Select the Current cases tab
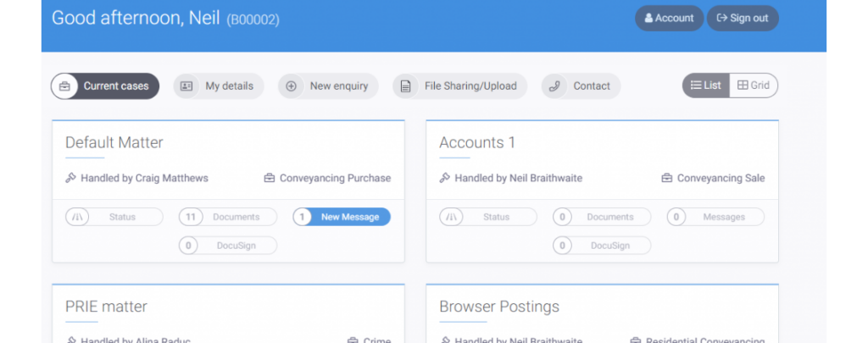Screen dimensions: 868x343 coord(105,86)
